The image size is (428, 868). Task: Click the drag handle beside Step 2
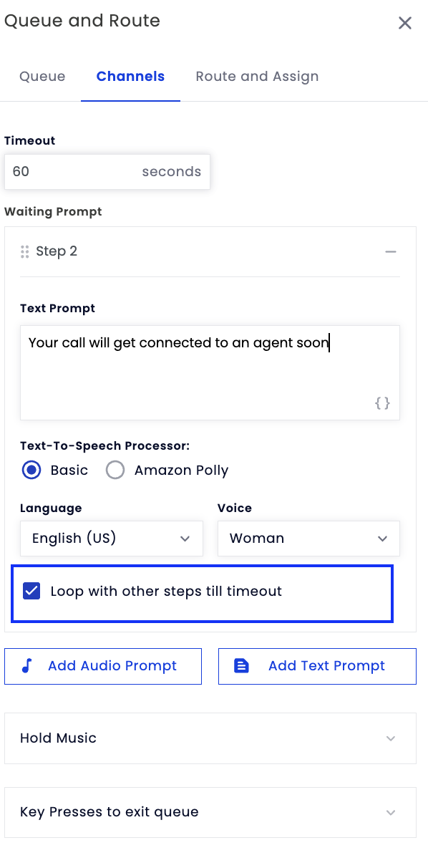pyautogui.click(x=24, y=251)
